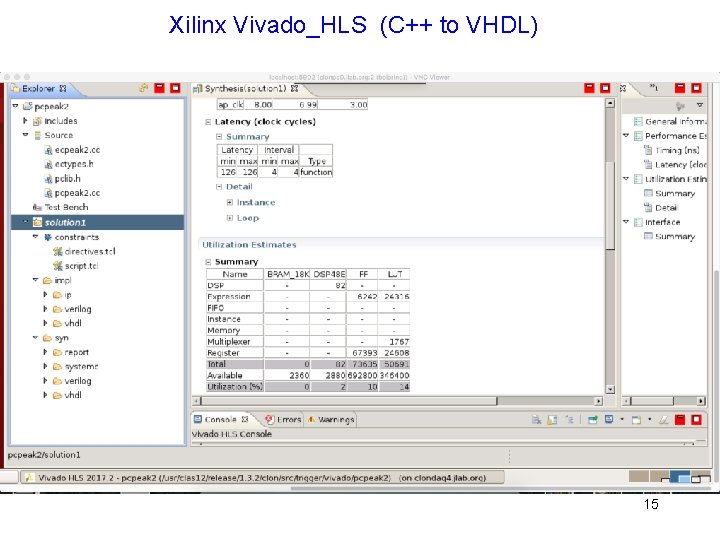Select the solution1 folder
The width and height of the screenshot is (720, 540).
click(x=65, y=222)
